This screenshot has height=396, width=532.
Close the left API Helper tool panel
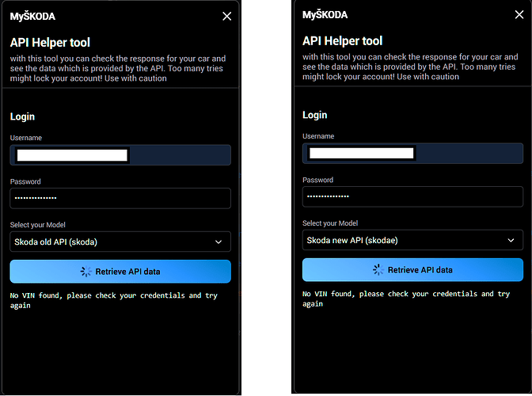pyautogui.click(x=227, y=16)
